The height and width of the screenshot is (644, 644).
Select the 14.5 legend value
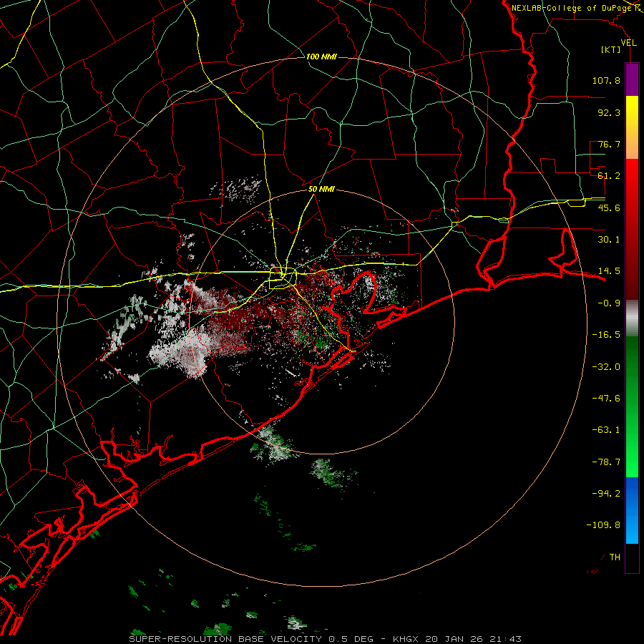click(609, 271)
